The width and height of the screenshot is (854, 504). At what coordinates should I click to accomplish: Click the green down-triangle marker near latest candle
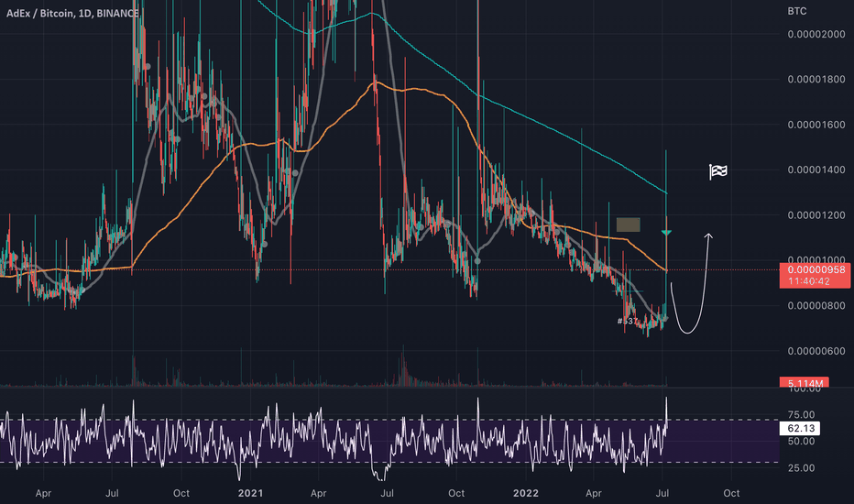[x=666, y=233]
